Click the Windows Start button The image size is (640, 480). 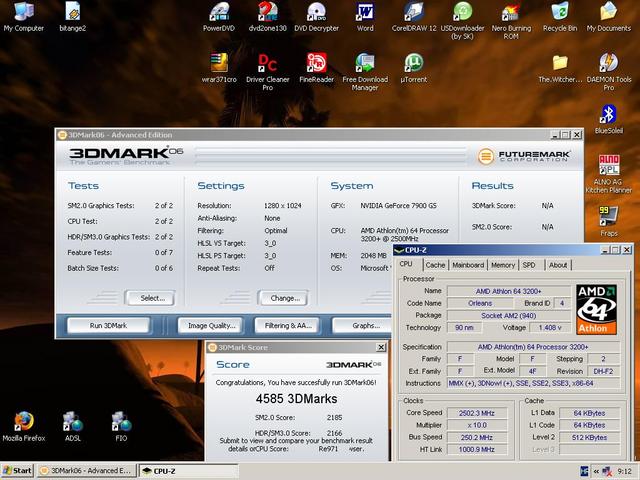click(17, 470)
